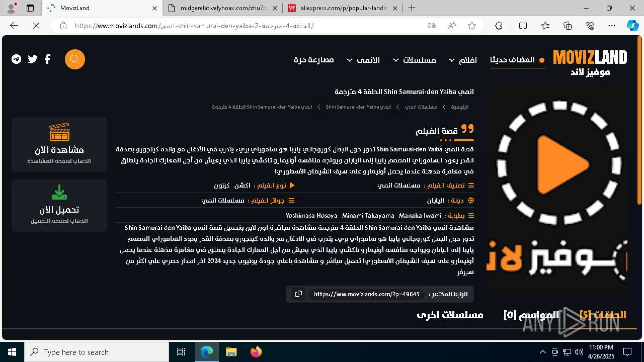Click the translate page icon

(432, 26)
